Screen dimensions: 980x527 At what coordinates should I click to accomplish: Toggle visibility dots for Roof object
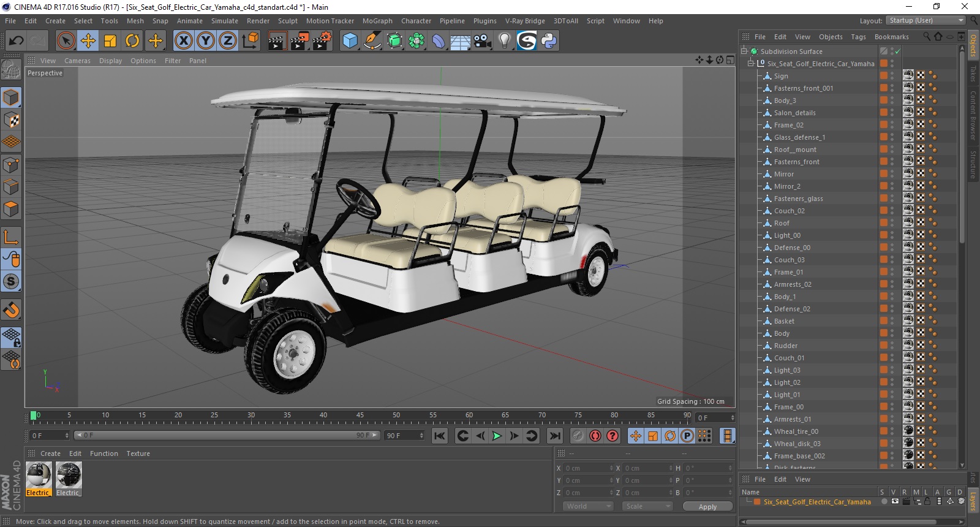[x=892, y=223]
